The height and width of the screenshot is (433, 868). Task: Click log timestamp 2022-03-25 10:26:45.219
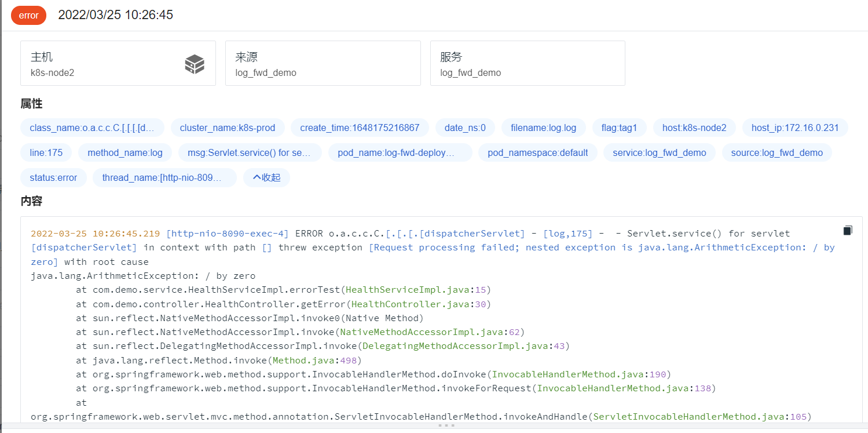[x=95, y=234]
